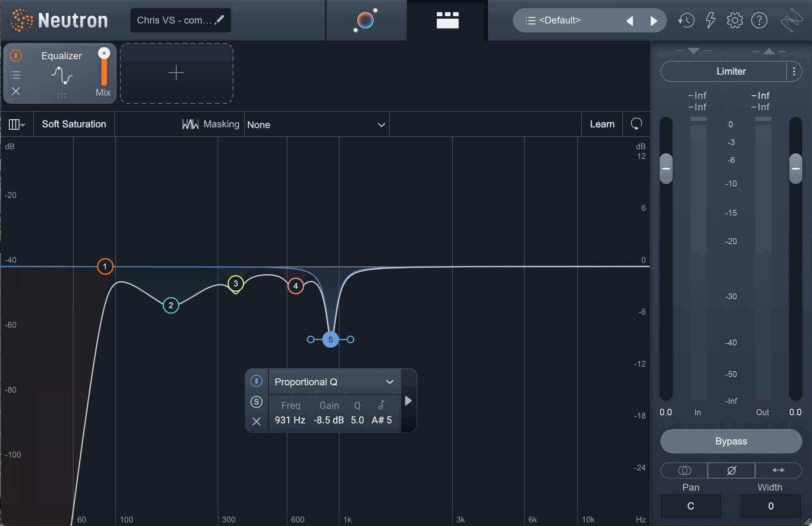Click the Bypass button
The width and height of the screenshot is (812, 526).
731,441
